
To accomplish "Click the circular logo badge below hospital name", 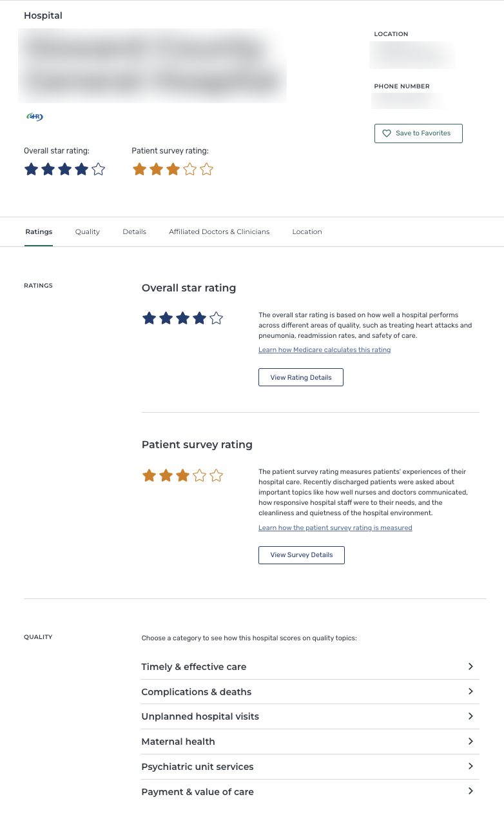I will click(x=34, y=117).
